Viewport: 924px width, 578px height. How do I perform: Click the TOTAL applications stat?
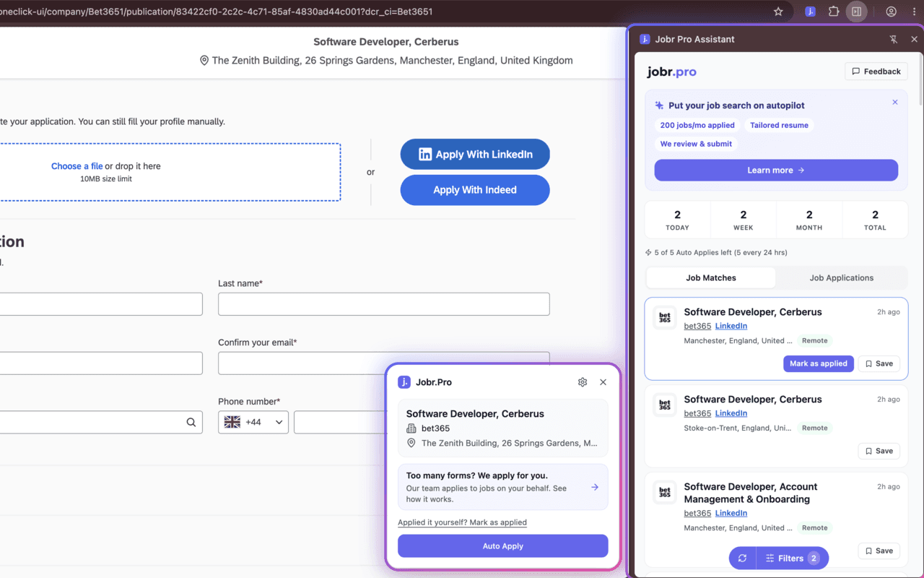click(x=875, y=220)
